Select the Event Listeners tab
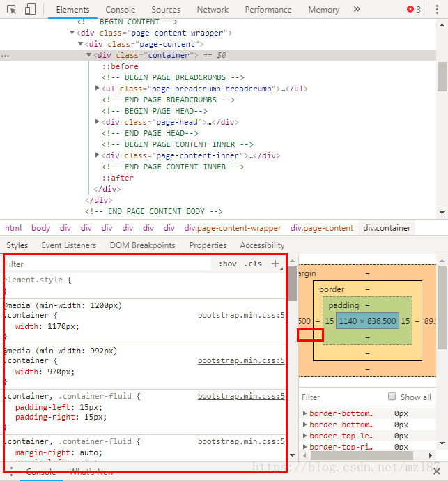This screenshot has height=481, width=448. click(69, 245)
